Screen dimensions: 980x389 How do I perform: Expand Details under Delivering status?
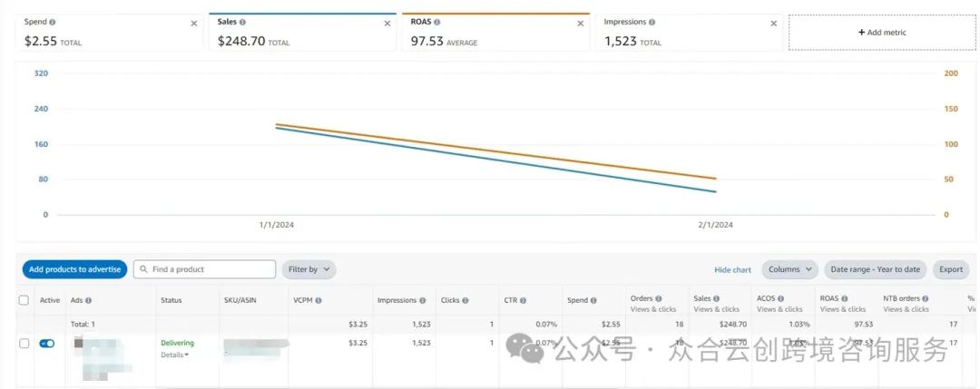(x=174, y=355)
